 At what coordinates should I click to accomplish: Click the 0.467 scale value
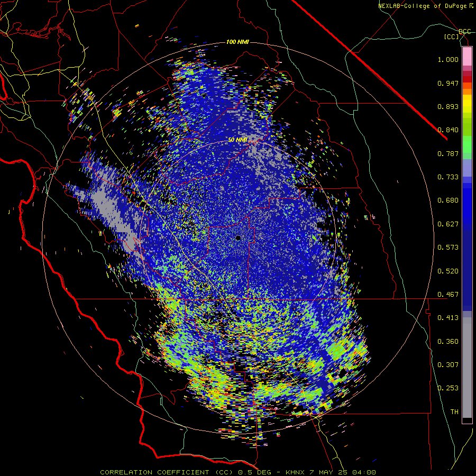448,295
